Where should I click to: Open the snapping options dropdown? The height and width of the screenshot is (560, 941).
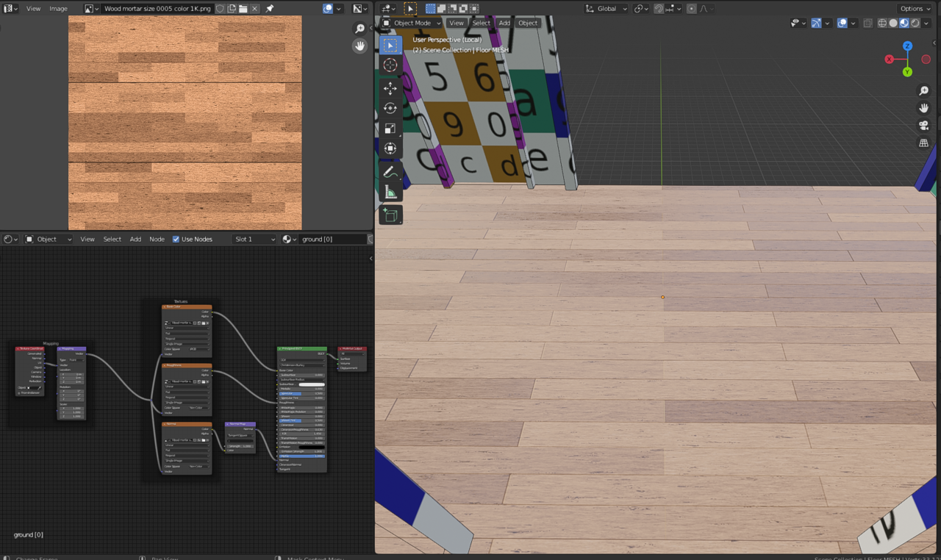[x=672, y=9]
